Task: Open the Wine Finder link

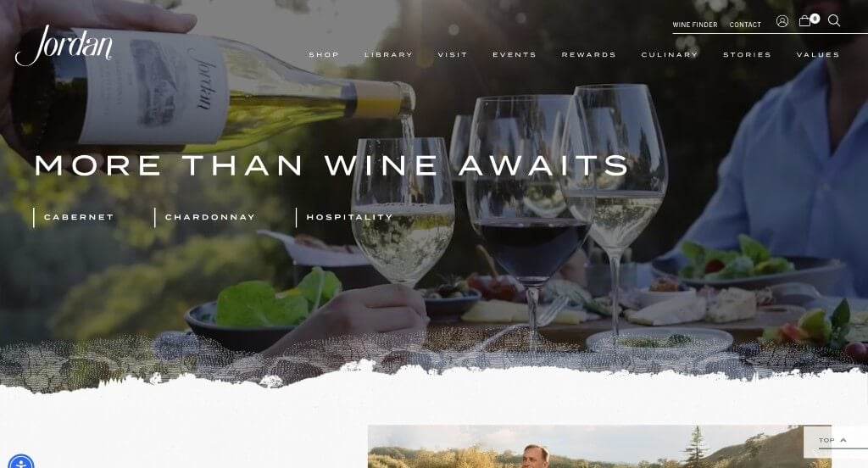Action: coord(695,25)
